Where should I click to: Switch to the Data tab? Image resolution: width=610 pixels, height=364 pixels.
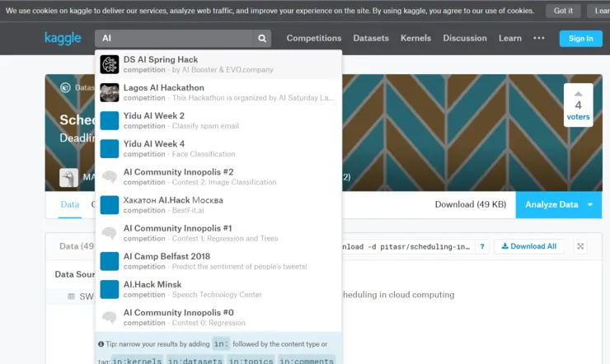[x=70, y=204]
